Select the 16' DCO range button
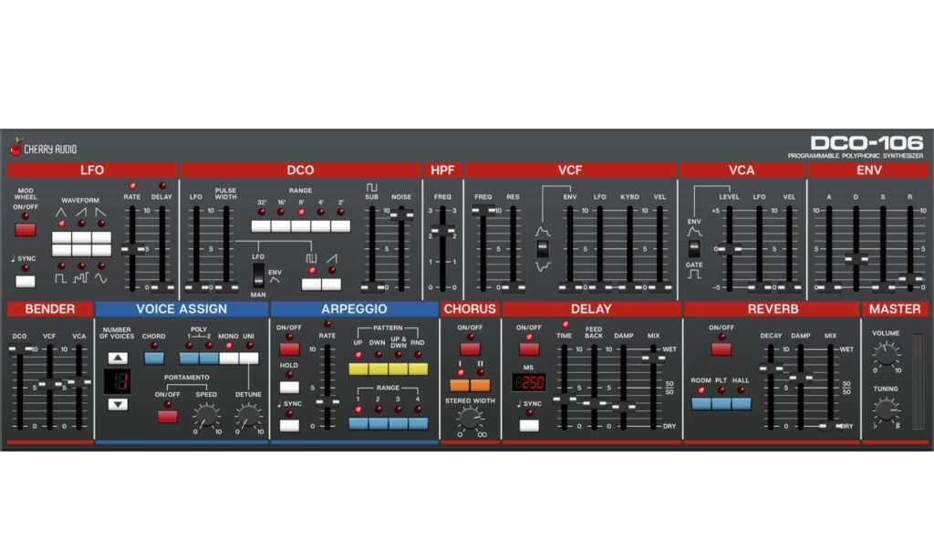 point(281,226)
